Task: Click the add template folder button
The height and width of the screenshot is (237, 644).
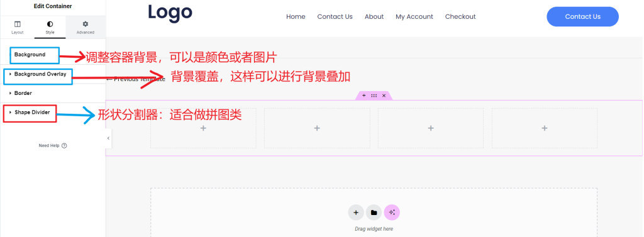Action: click(x=374, y=212)
